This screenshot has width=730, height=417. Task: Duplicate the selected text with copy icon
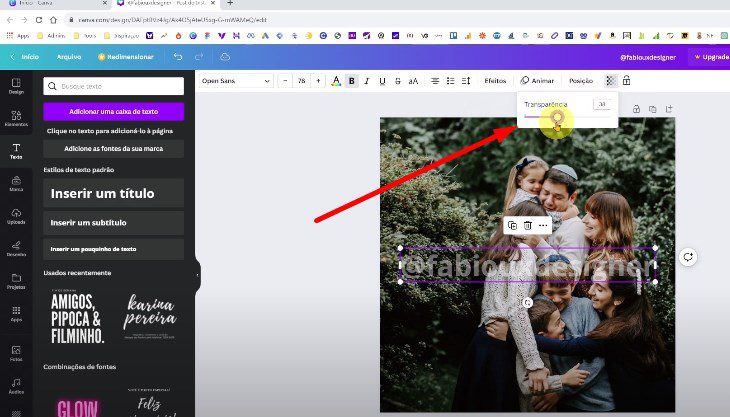pos(512,226)
